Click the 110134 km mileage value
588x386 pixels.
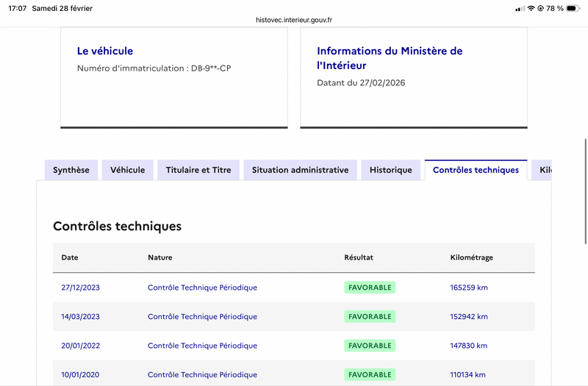tap(467, 374)
